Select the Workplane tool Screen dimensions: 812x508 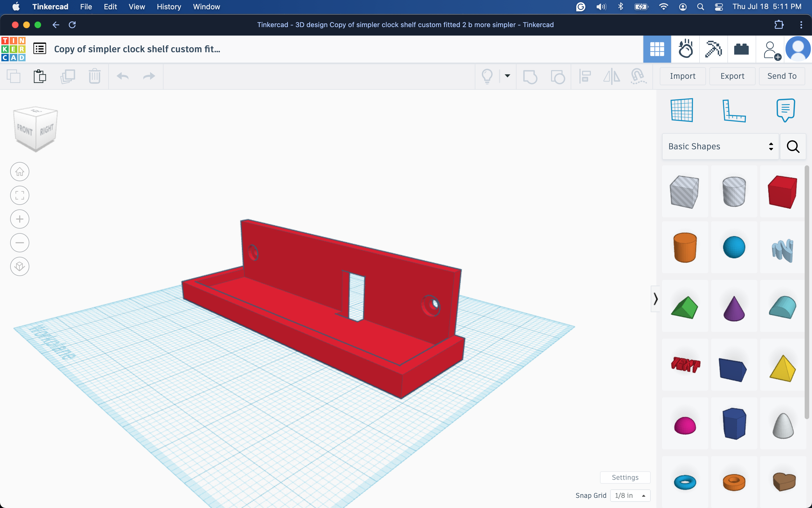681,110
